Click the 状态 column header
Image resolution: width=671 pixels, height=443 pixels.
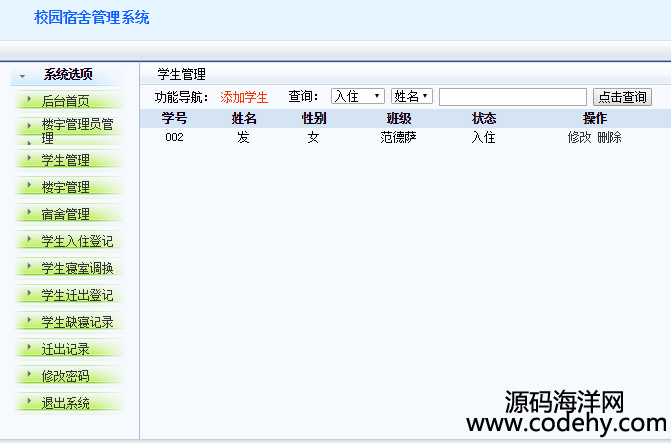tap(484, 118)
